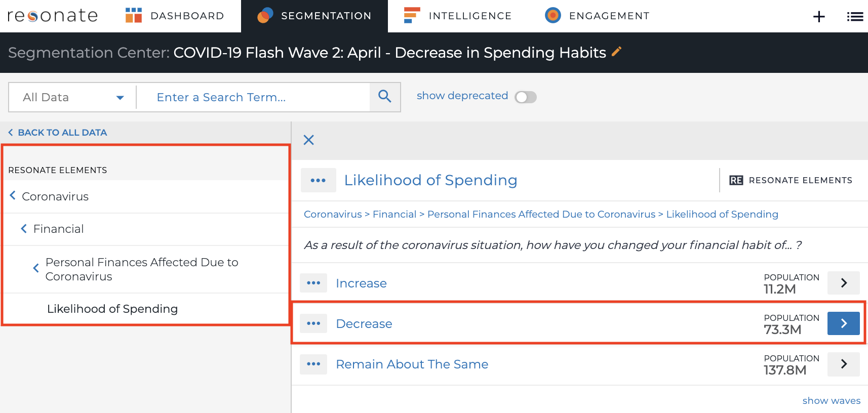The image size is (868, 413).
Task: Click the RE Resonate Elements badge
Action: pos(791,180)
